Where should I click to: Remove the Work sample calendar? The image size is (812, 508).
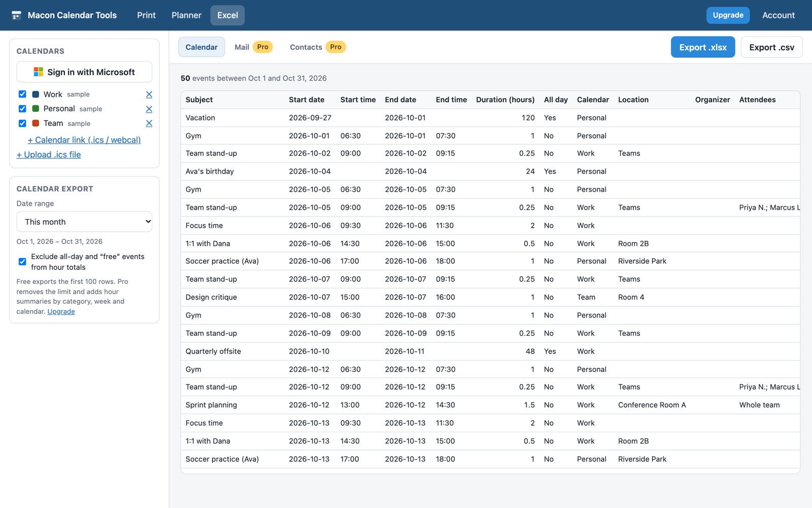coord(149,94)
